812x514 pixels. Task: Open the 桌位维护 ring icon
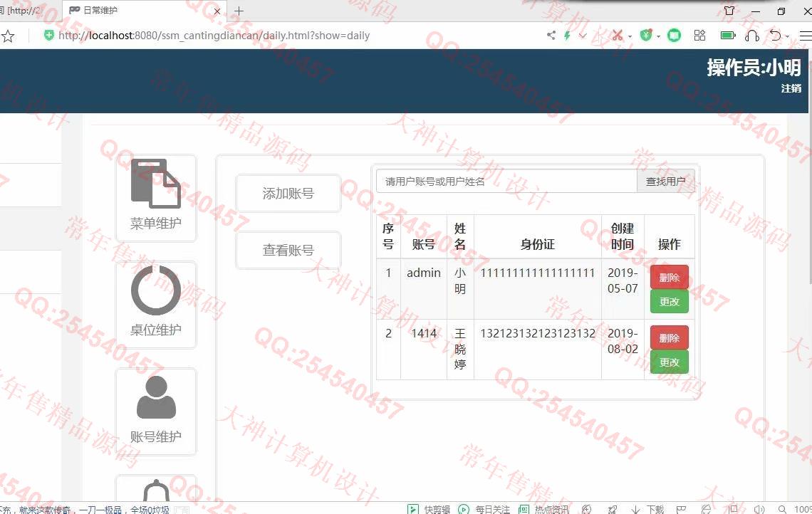pos(156,290)
